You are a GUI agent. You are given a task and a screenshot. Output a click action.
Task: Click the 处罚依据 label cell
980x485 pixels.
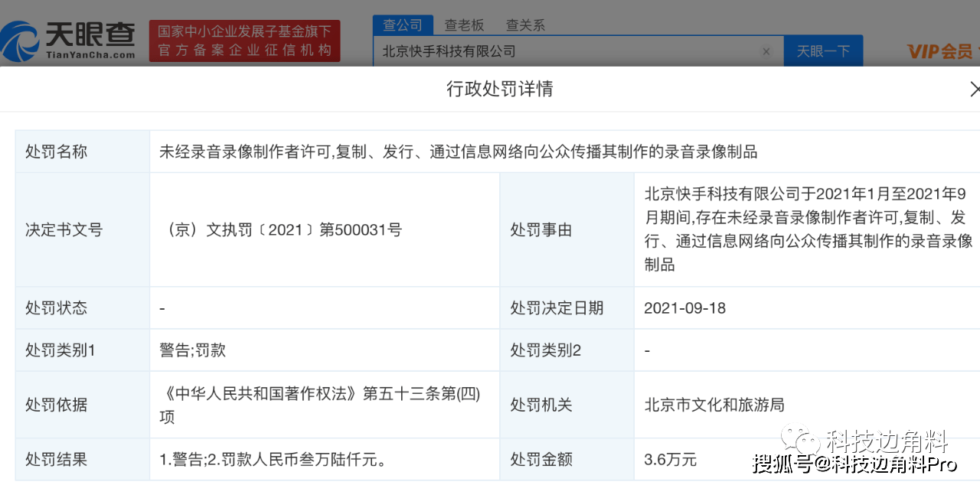pos(83,405)
